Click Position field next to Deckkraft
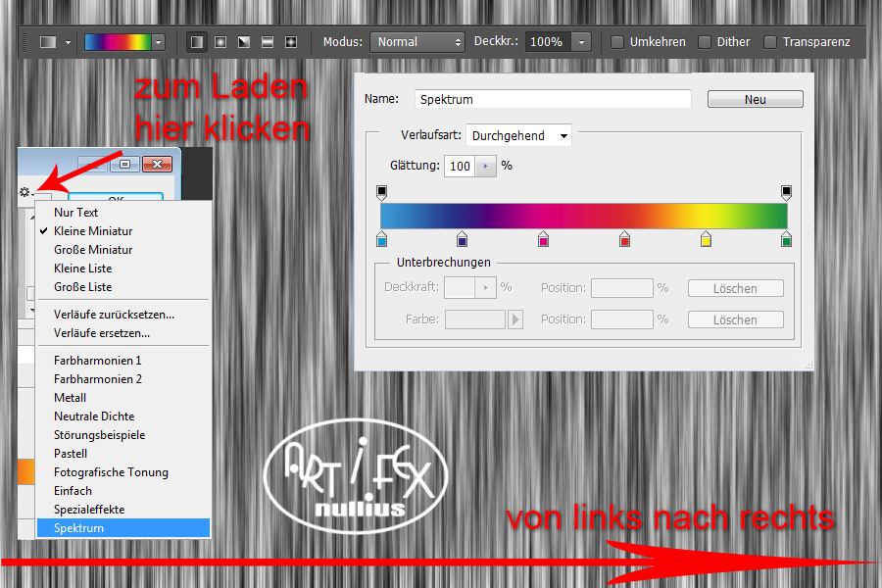882x588 pixels. (622, 287)
